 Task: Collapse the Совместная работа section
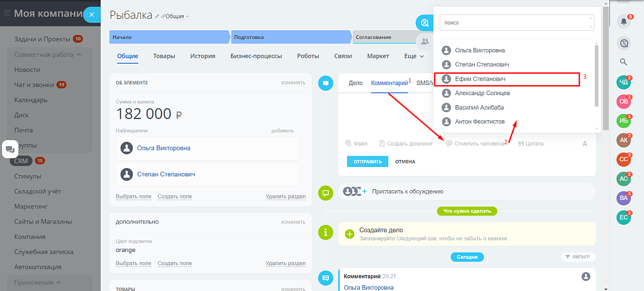(48, 54)
